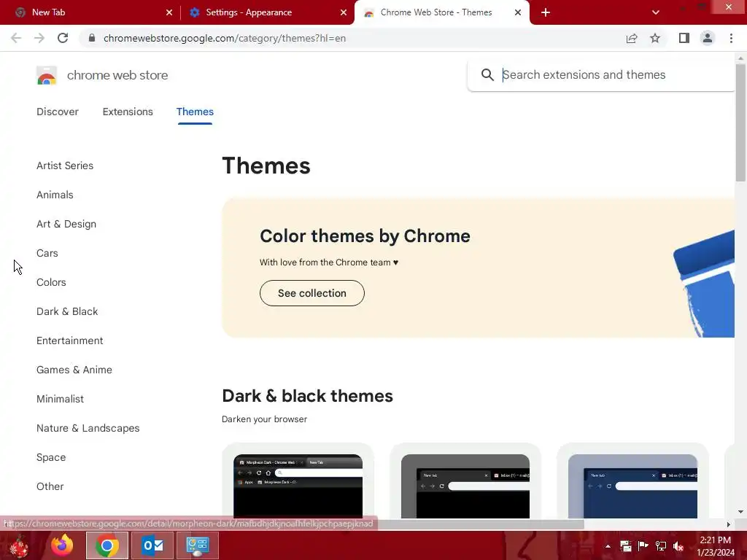Show hidden system tray icons
The width and height of the screenshot is (747, 560).
click(608, 546)
